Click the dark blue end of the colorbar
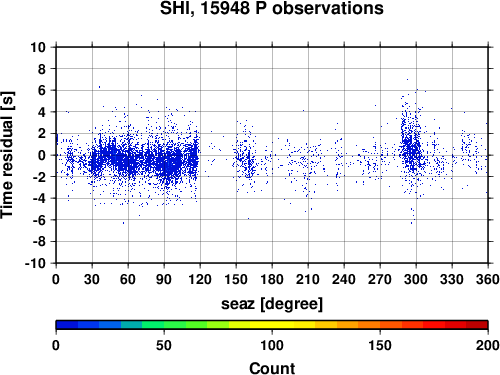 (67, 325)
